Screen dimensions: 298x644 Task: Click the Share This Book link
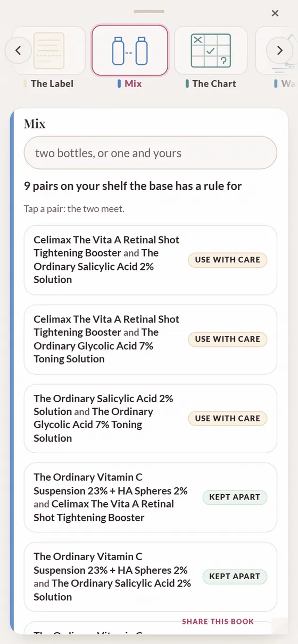tap(218, 622)
